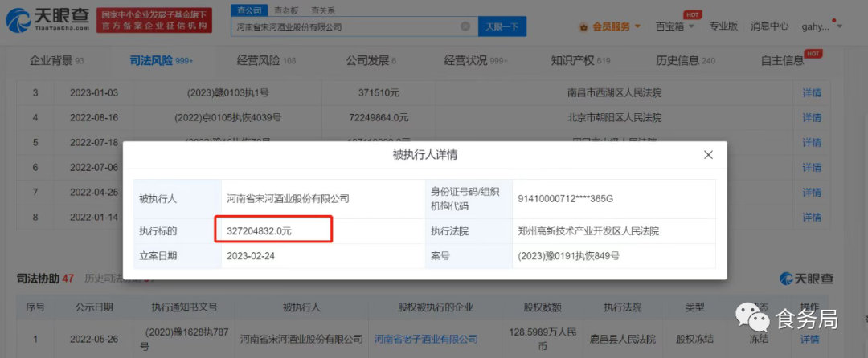Viewport: 868px width, 358px height.
Task: Click organization code 91410000712****365G
Action: [567, 199]
